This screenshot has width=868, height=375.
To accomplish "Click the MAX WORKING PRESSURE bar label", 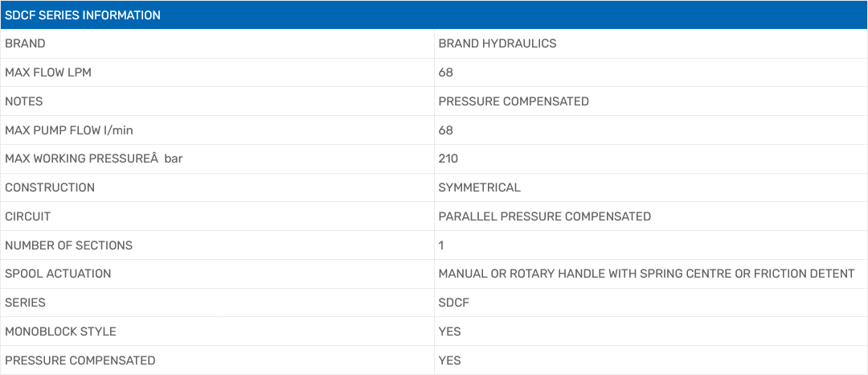I will click(93, 159).
